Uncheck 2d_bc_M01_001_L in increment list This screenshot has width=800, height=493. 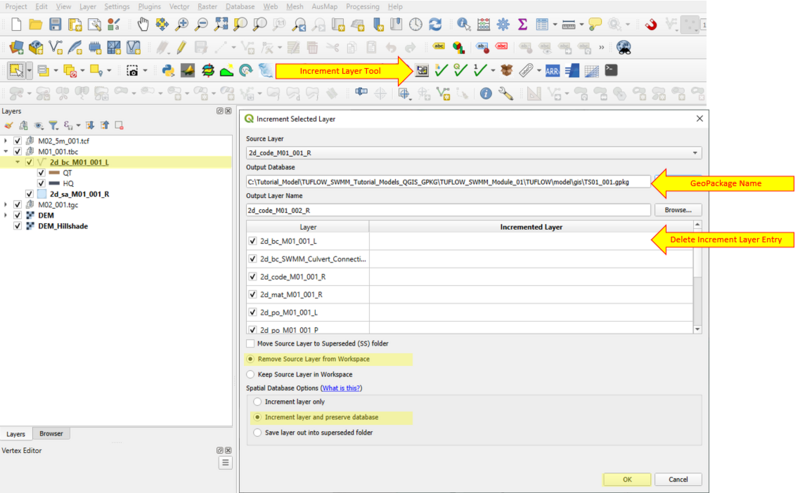click(x=253, y=241)
